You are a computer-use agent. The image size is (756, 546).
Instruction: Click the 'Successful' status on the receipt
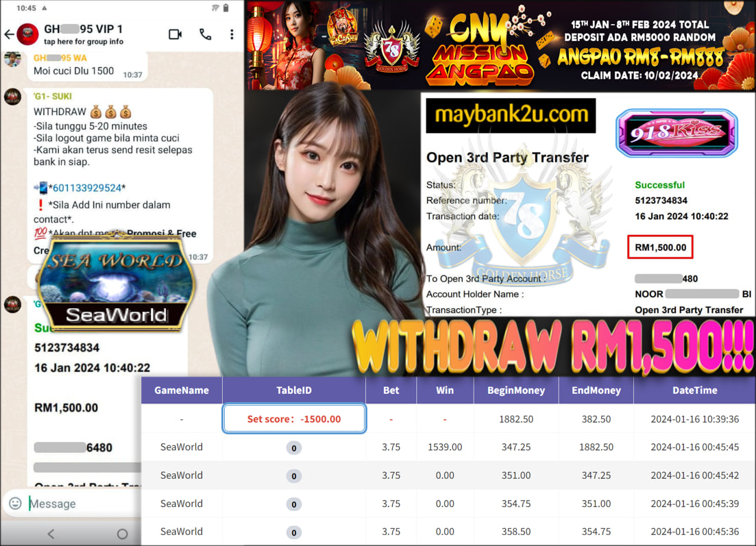659,185
